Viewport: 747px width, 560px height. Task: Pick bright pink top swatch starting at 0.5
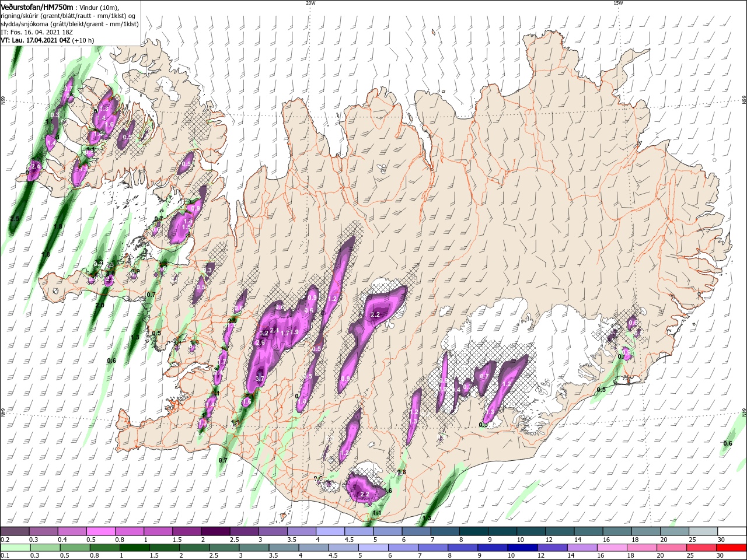[x=100, y=531]
